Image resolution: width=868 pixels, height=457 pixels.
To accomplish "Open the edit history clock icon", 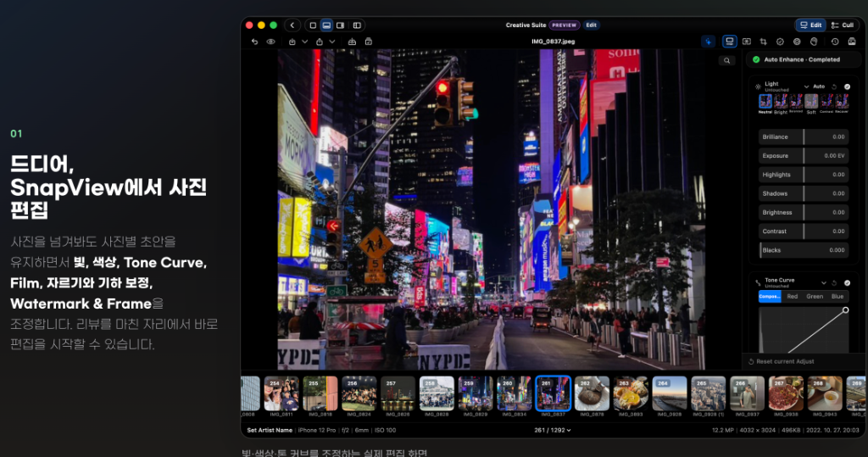I will (835, 42).
